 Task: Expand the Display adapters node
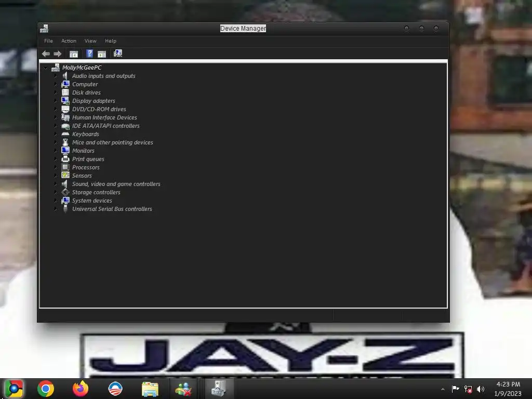click(x=56, y=101)
